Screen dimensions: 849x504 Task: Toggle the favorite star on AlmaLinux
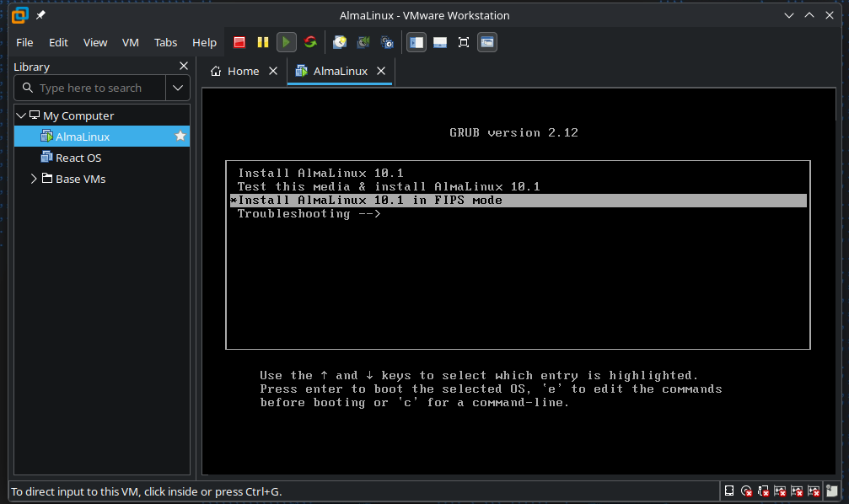pos(180,137)
